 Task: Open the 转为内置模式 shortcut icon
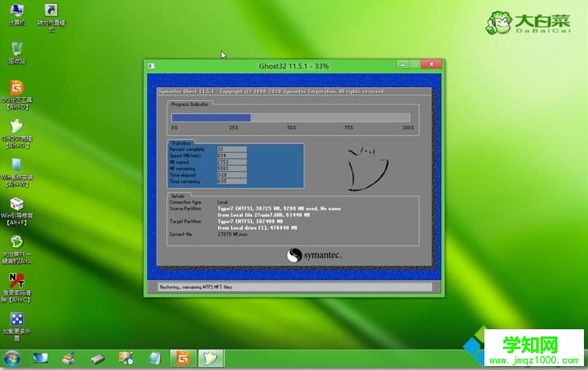51,17
